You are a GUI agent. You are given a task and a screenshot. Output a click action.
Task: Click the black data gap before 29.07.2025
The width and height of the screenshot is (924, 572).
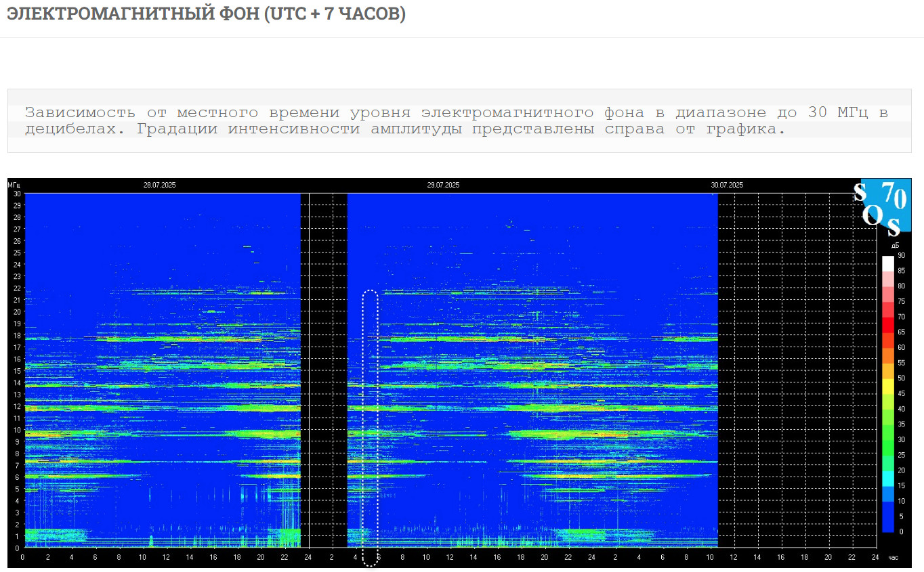324,369
